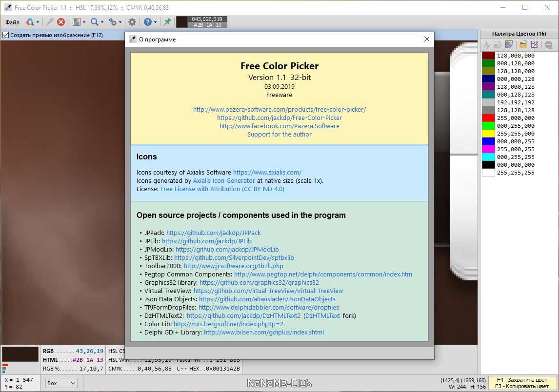This screenshot has width=559, height=392.
Task: Click the save palette (purple disk) icon
Action: click(534, 44)
